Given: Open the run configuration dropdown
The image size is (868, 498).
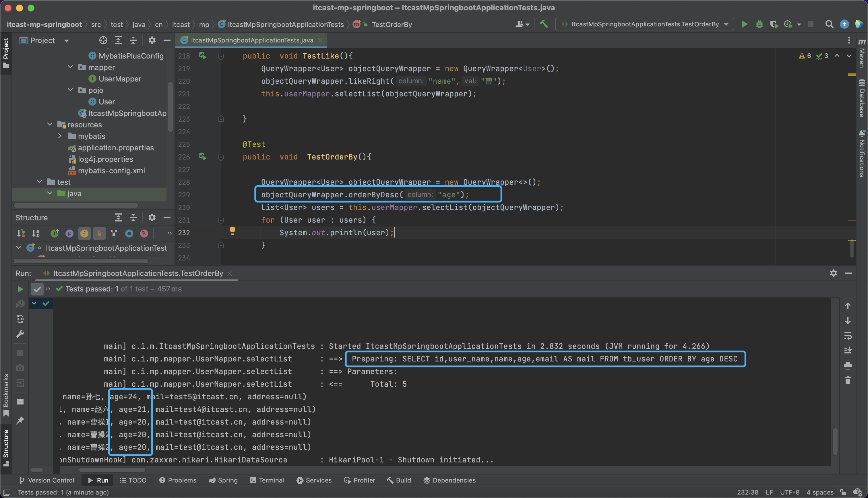Looking at the screenshot, I should [x=645, y=24].
